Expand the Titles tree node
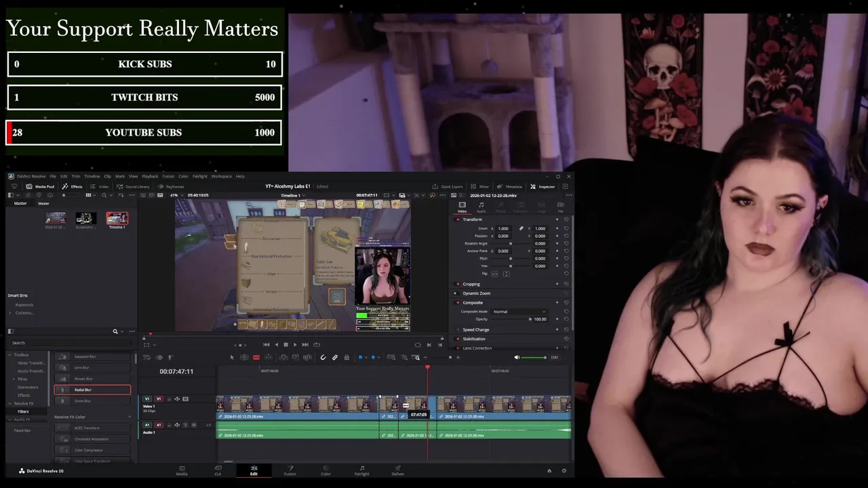 tap(14, 379)
